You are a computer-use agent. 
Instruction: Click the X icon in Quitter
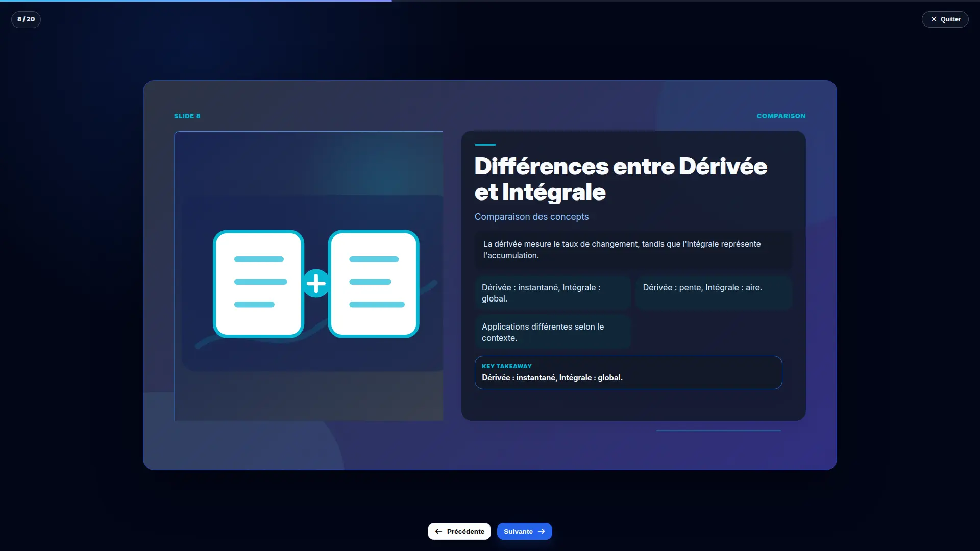tap(934, 19)
